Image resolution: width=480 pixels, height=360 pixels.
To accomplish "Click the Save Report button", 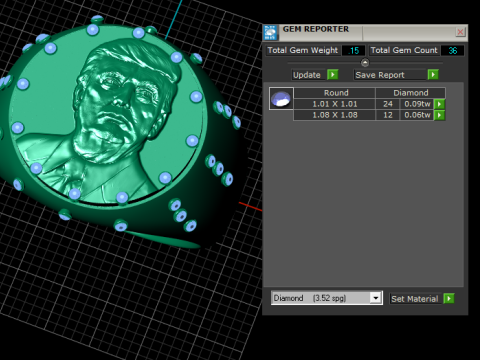I will [x=390, y=75].
